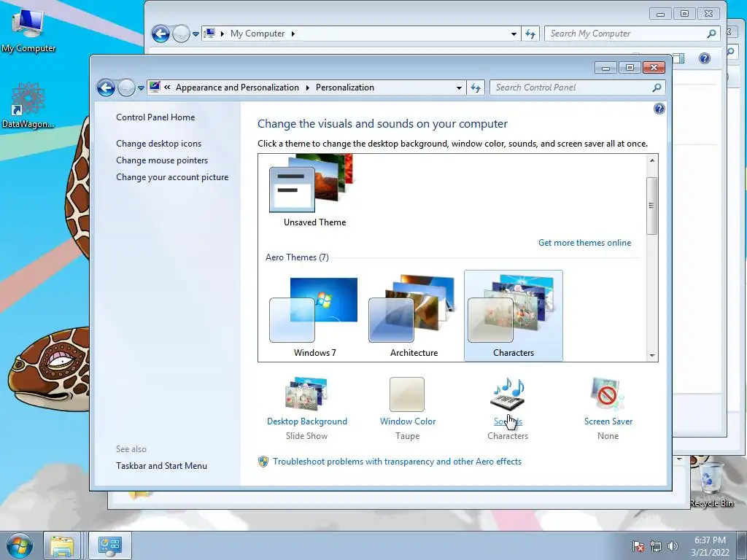Screen dimensions: 747x560
Task: Open recent pages dropdown in My Computer window
Action: [x=196, y=34]
